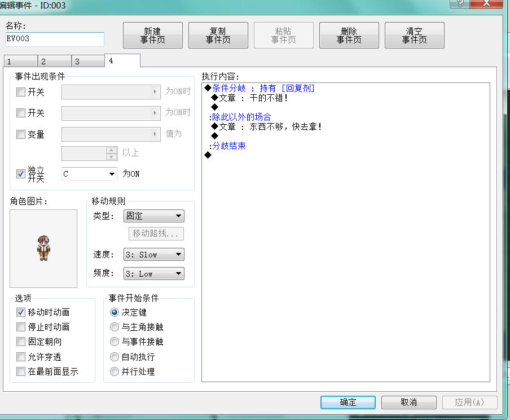Open the 速度 3: Slow dropdown
510x420 pixels.
pyautogui.click(x=154, y=255)
